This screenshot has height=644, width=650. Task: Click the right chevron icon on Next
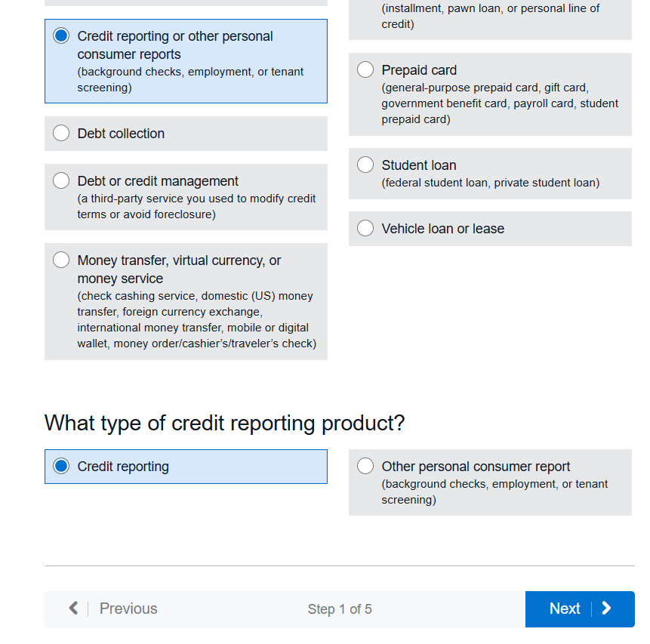[x=606, y=609]
